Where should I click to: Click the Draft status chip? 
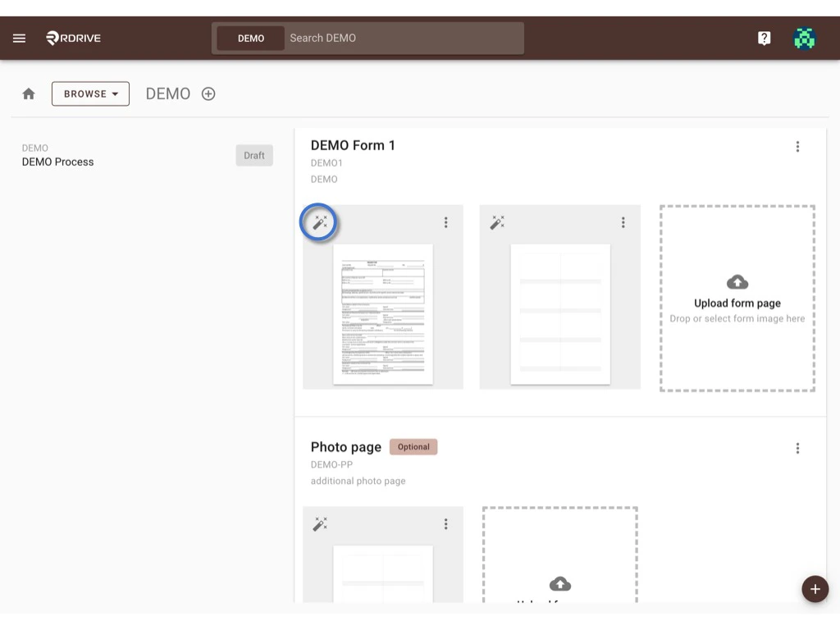(x=254, y=155)
